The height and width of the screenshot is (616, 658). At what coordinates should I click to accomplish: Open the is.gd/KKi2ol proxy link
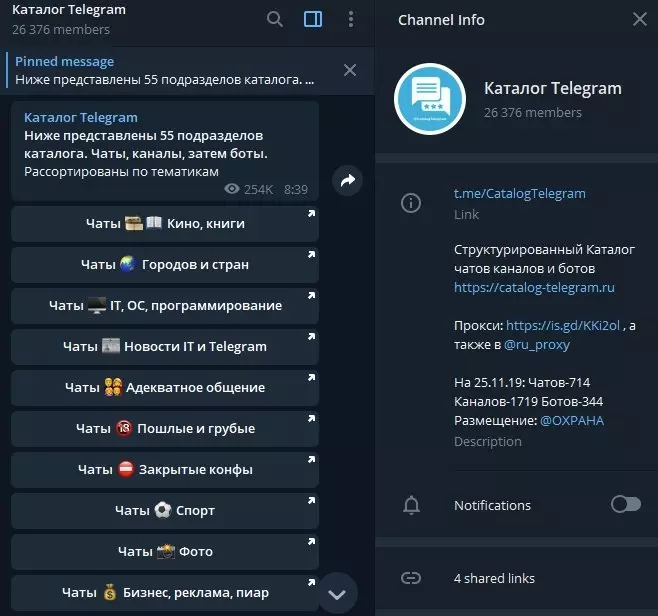[563, 326]
